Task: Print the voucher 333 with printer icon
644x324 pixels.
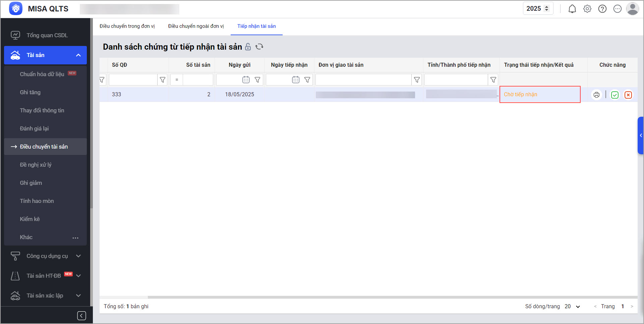Action: 596,95
